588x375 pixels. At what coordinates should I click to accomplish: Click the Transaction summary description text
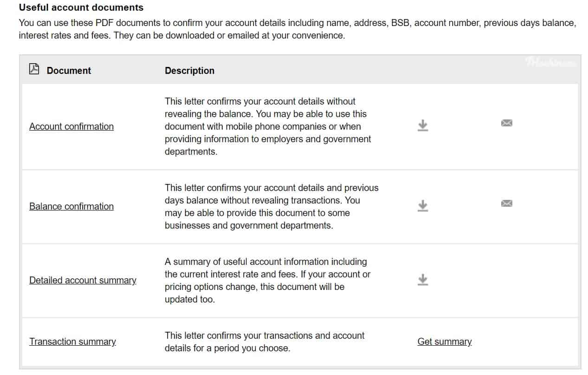click(x=264, y=342)
